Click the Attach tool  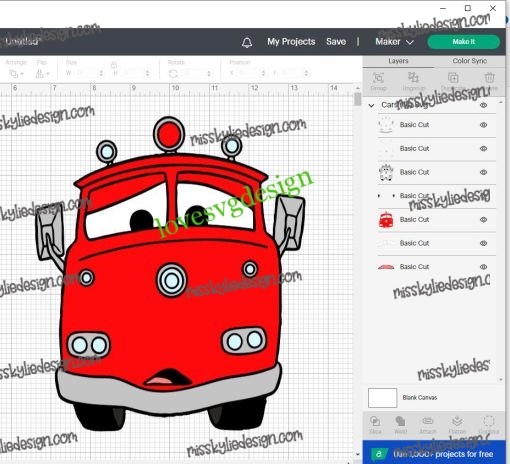coord(428,425)
